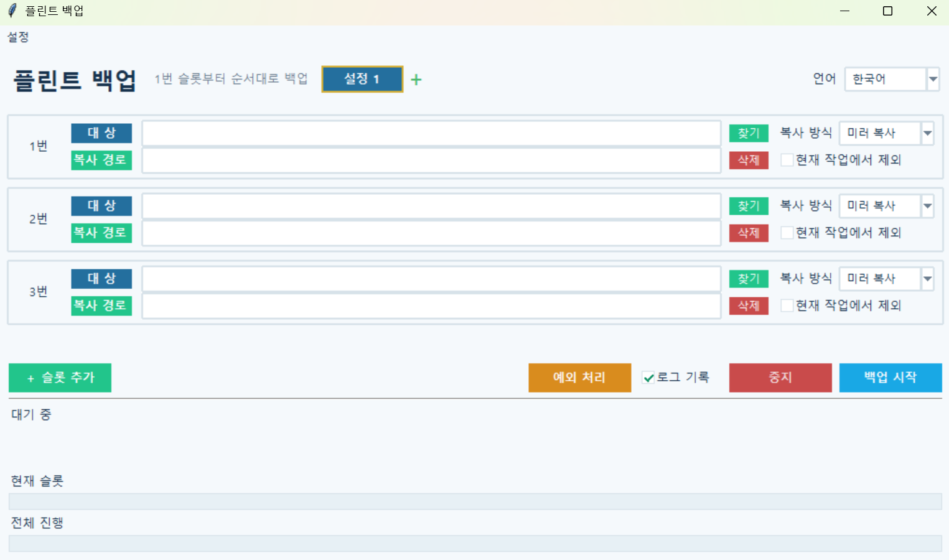Focus the 대 상 path field of slot 3번
The width and height of the screenshot is (949, 560).
coord(431,279)
